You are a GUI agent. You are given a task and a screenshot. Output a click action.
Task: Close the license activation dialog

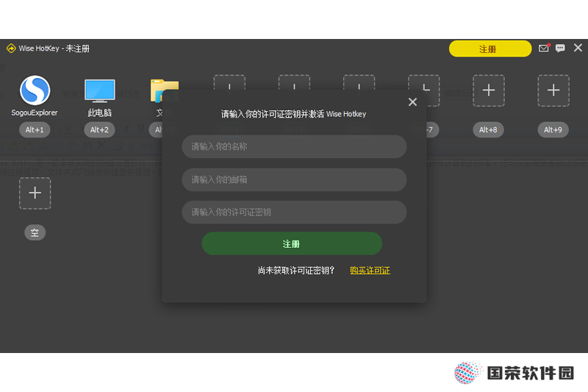pyautogui.click(x=412, y=102)
